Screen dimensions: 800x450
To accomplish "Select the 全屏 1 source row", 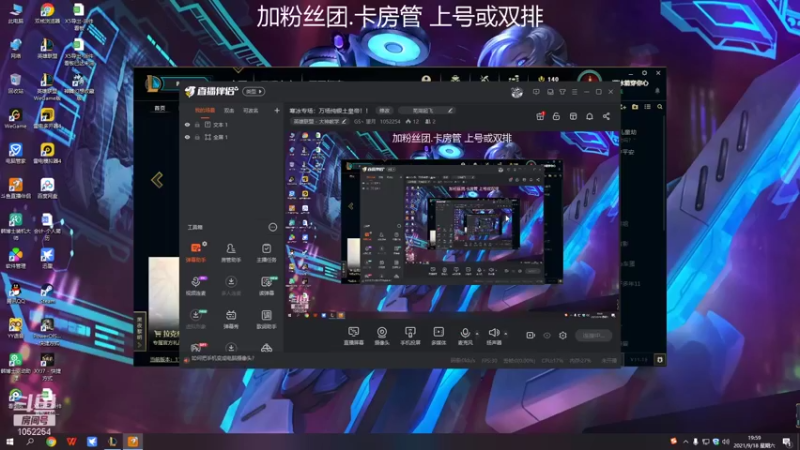I will point(232,137).
